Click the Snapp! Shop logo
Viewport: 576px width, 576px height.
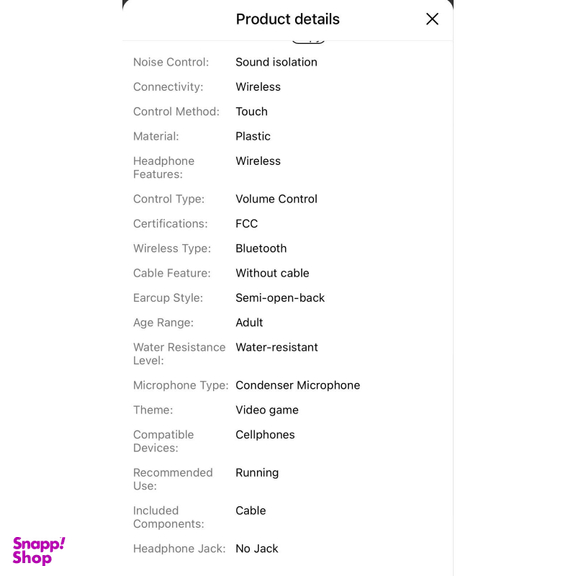(x=39, y=551)
